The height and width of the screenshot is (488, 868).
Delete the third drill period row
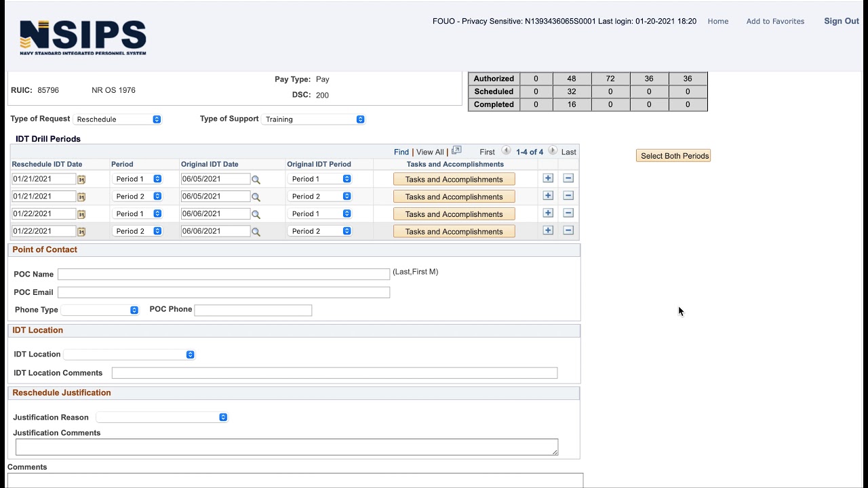click(568, 213)
